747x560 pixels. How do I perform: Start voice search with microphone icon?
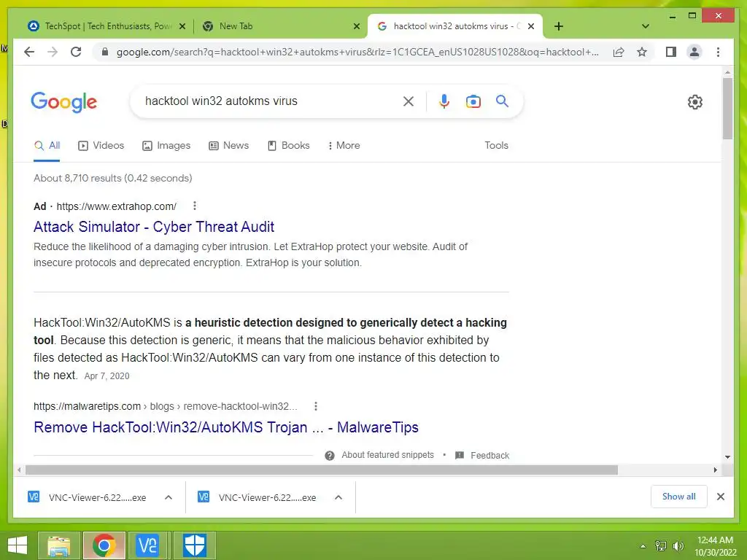tap(444, 101)
